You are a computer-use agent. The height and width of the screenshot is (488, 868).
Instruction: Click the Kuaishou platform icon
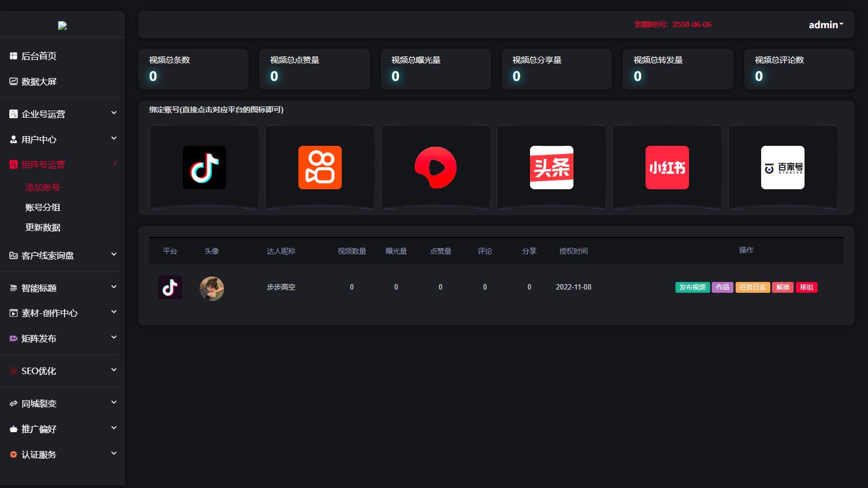click(x=320, y=168)
